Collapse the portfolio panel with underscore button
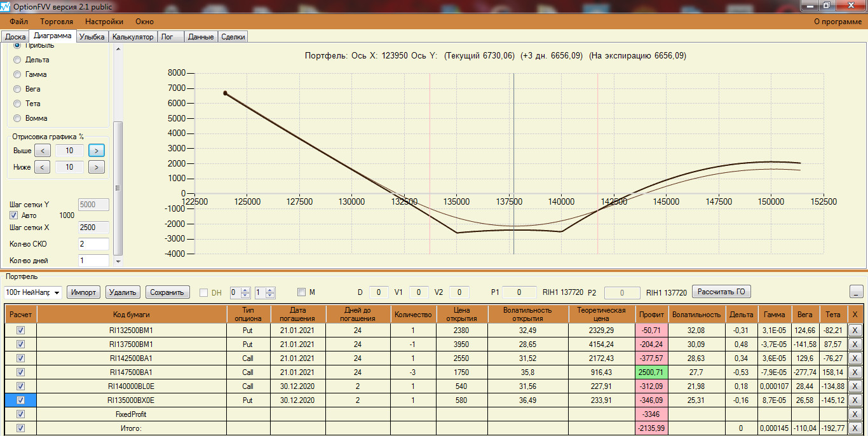The width and height of the screenshot is (868, 436). click(856, 292)
